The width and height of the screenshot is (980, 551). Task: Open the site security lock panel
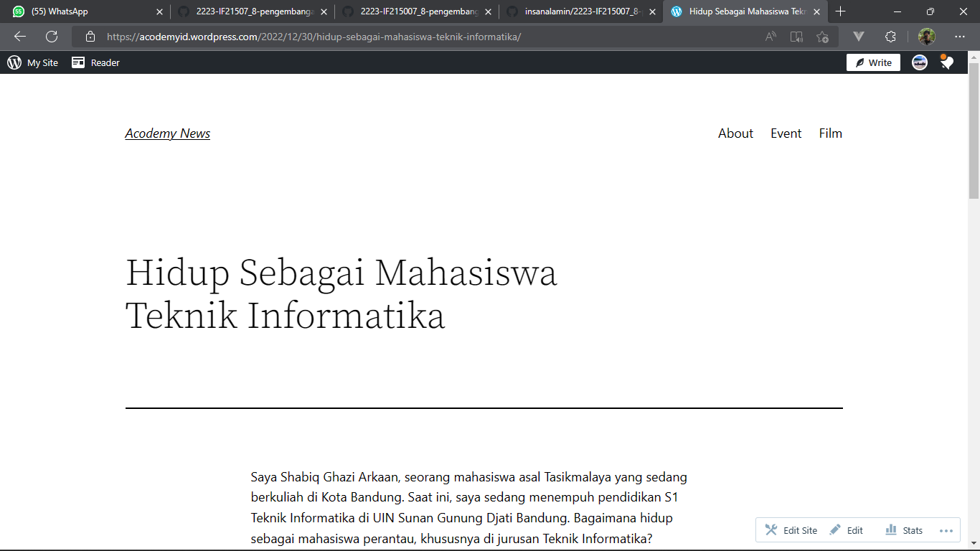point(90,37)
